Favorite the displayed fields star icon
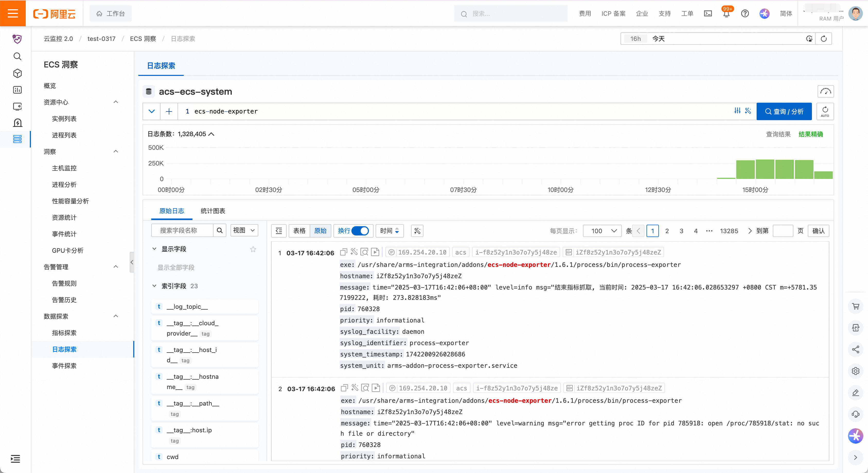Screen dimensions: 868x473 point(253,249)
